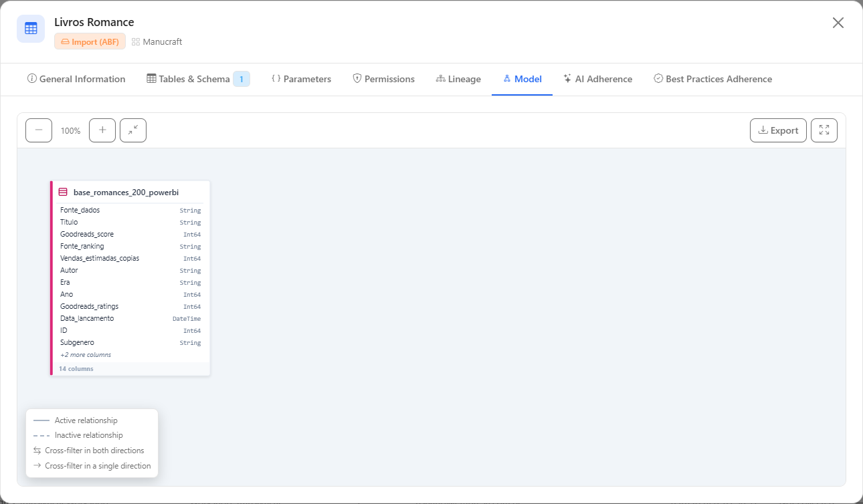Open the Parameters tab

point(301,79)
